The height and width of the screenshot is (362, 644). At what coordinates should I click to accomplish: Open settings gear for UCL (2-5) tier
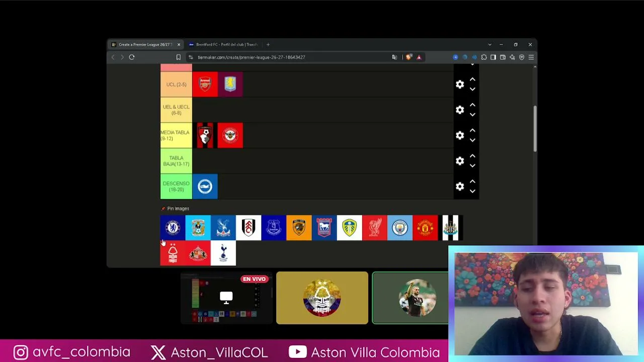pos(460,84)
